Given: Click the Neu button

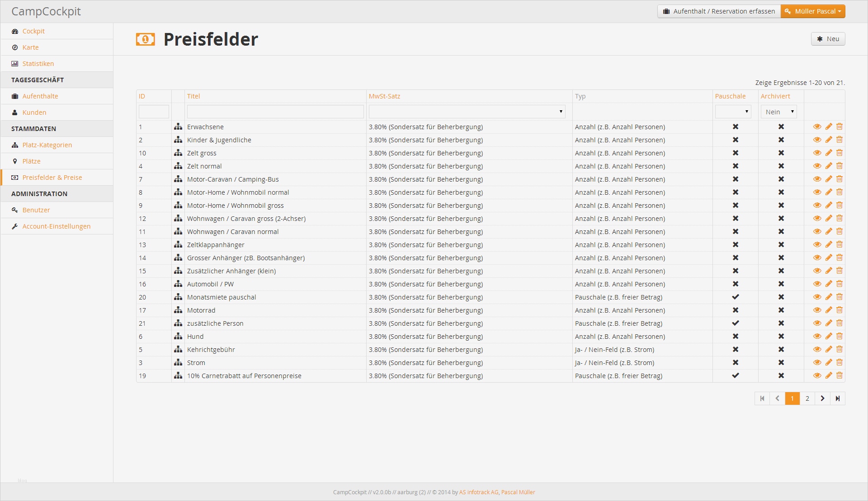Looking at the screenshot, I should (828, 39).
